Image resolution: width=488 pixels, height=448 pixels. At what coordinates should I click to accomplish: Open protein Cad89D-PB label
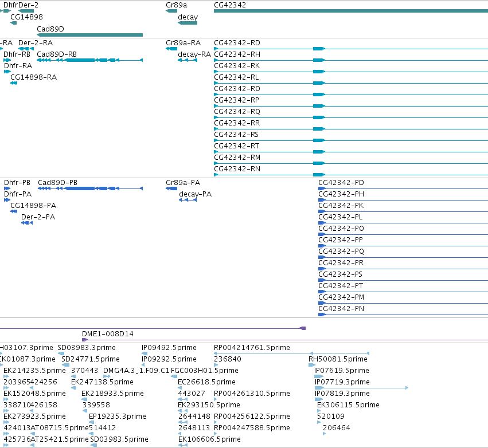57,183
